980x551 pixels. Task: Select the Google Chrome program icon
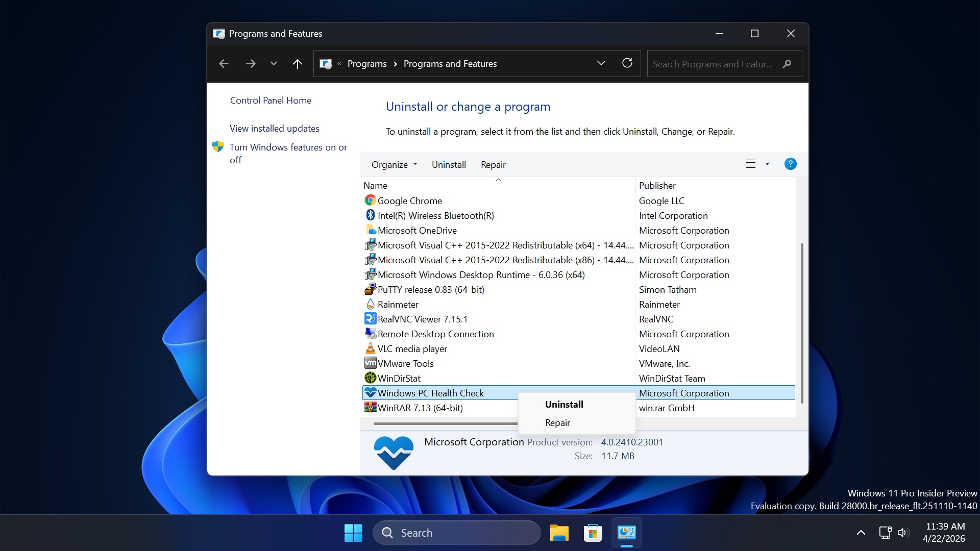(370, 201)
